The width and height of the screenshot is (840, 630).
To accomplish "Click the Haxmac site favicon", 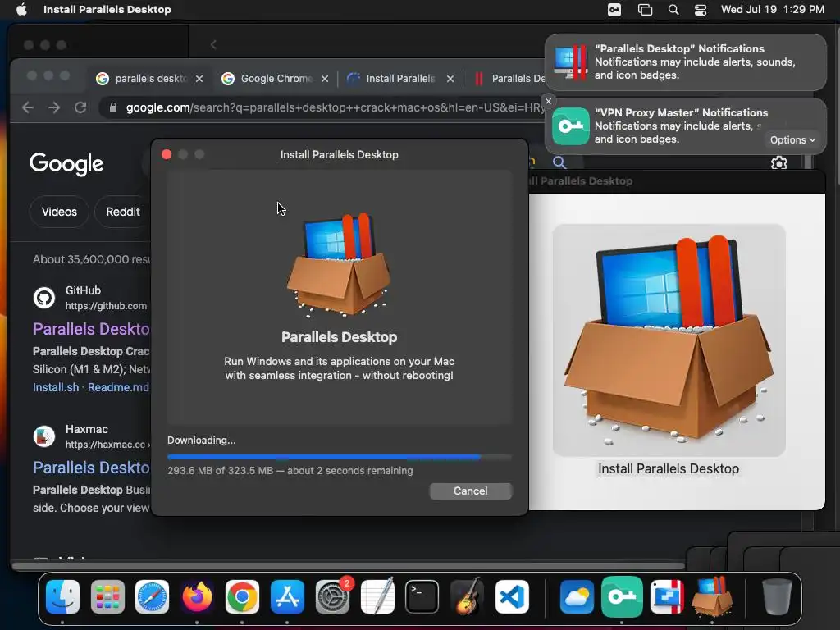I will tap(44, 436).
